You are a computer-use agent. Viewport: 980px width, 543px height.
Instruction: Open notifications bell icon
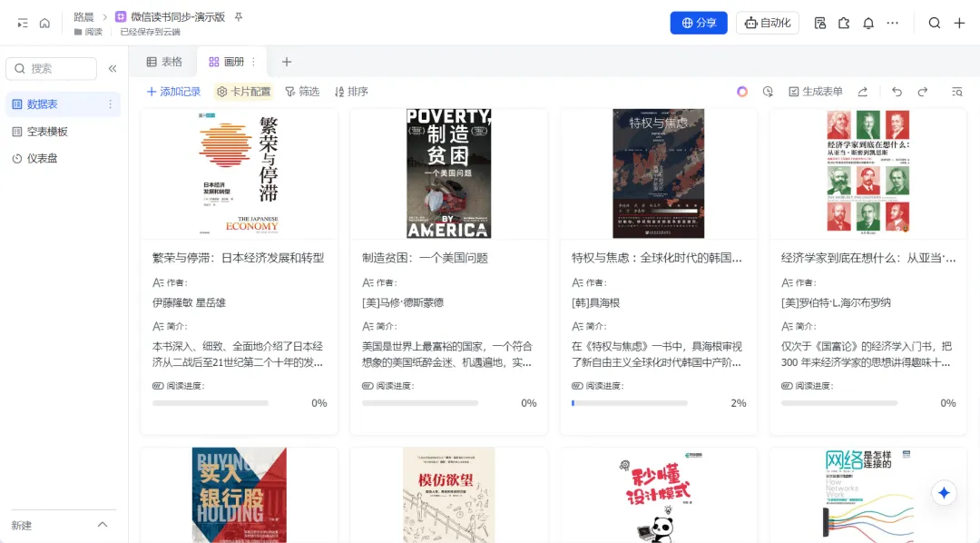click(x=868, y=23)
